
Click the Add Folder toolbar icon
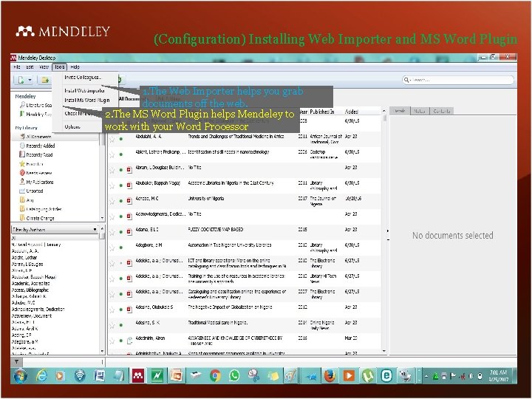tap(45, 80)
